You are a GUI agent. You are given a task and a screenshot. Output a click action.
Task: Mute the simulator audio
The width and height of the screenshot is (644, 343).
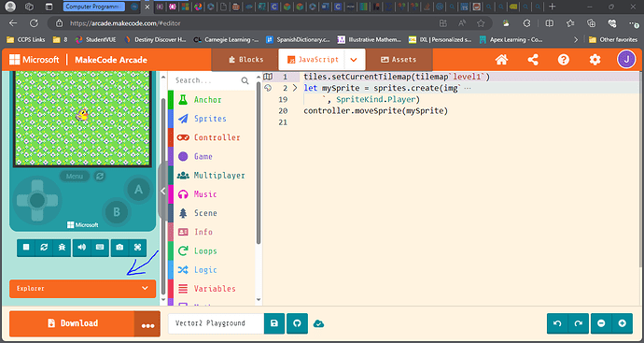(82, 248)
